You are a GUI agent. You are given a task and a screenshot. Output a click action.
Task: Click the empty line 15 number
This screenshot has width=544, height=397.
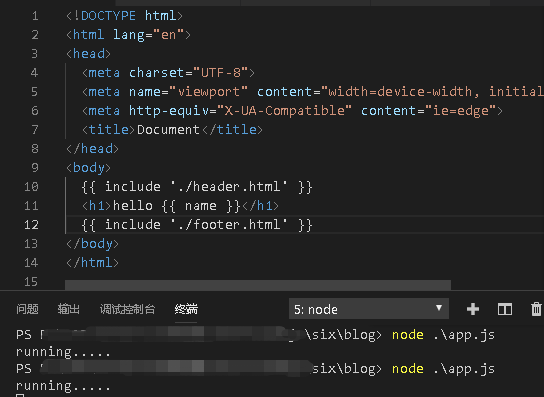click(x=31, y=282)
